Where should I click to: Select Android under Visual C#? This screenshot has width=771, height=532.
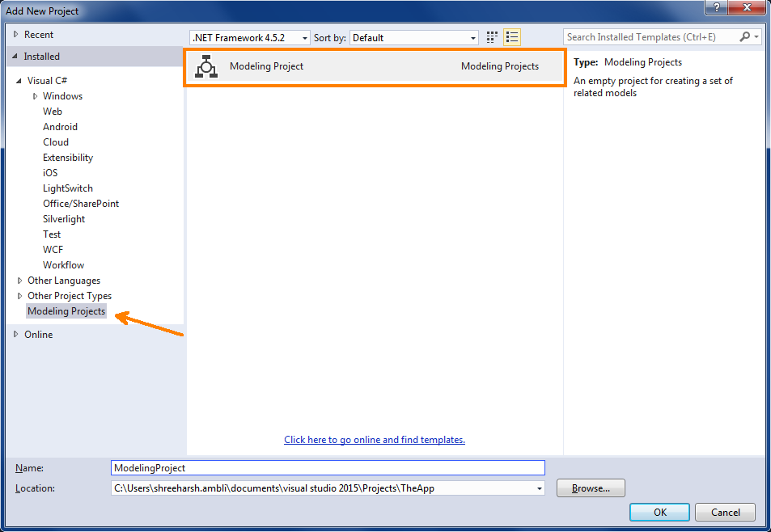60,127
